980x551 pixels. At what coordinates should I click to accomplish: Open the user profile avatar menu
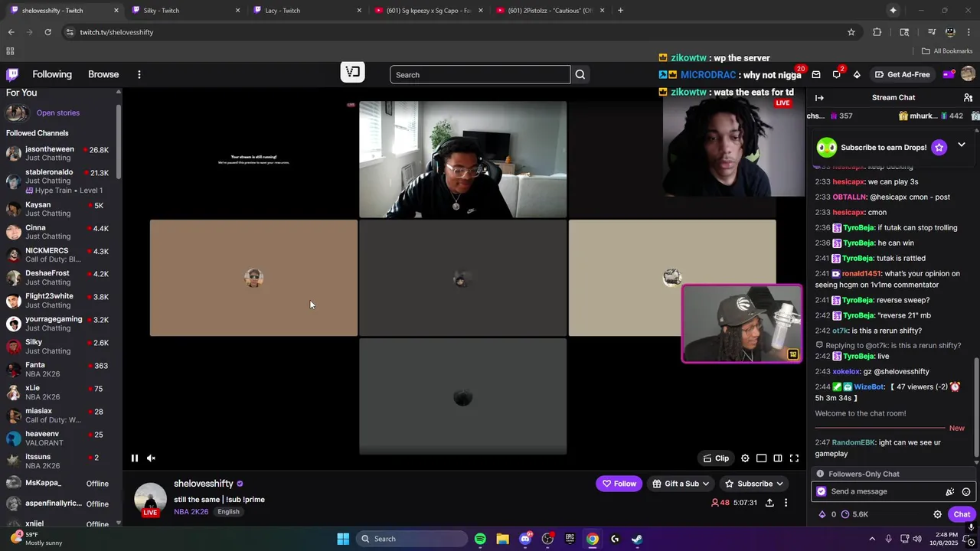pyautogui.click(x=968, y=74)
